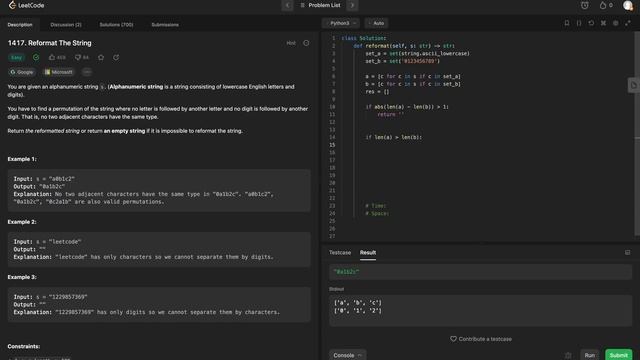Click the info icon next to Hint

click(x=306, y=43)
